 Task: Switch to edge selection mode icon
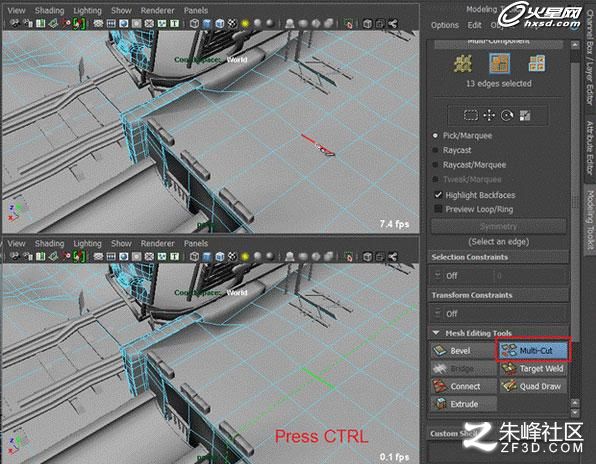click(x=499, y=63)
